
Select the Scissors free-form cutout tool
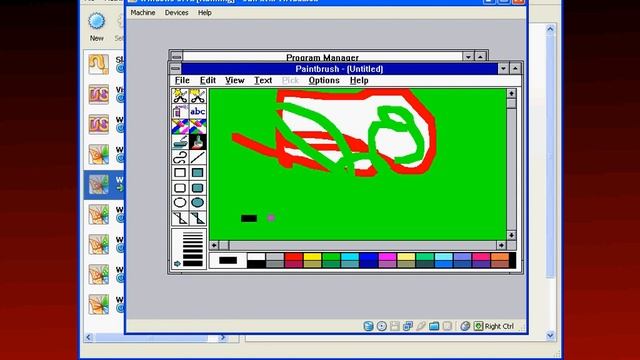tap(180, 96)
